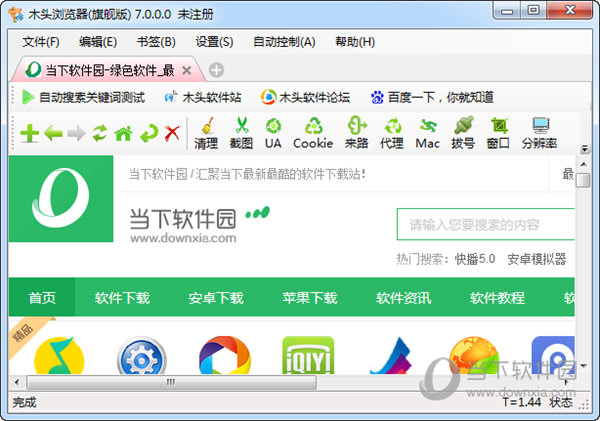The width and height of the screenshot is (600, 421).
Task: Open the 自动控制(A) menu
Action: pos(284,41)
